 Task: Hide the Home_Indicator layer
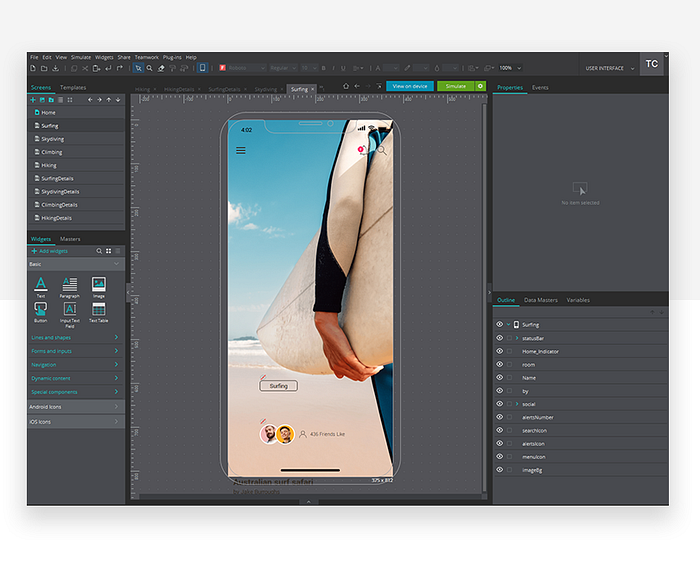click(500, 351)
